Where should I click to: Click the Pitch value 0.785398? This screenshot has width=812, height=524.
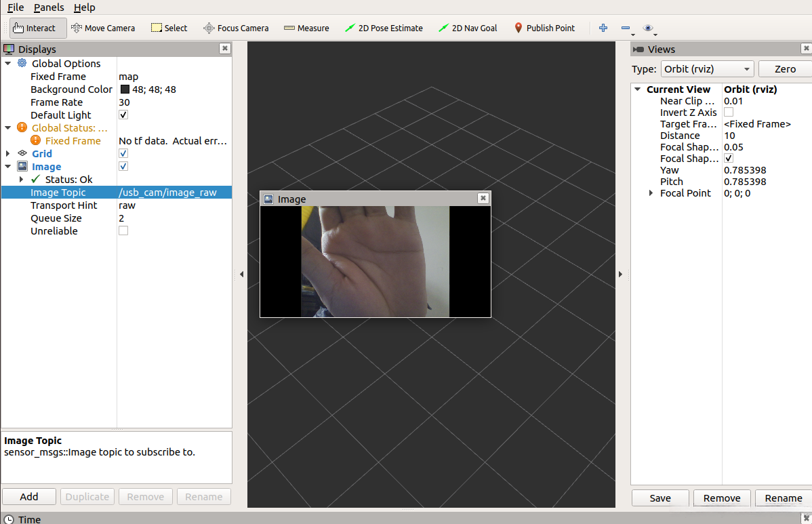click(745, 181)
